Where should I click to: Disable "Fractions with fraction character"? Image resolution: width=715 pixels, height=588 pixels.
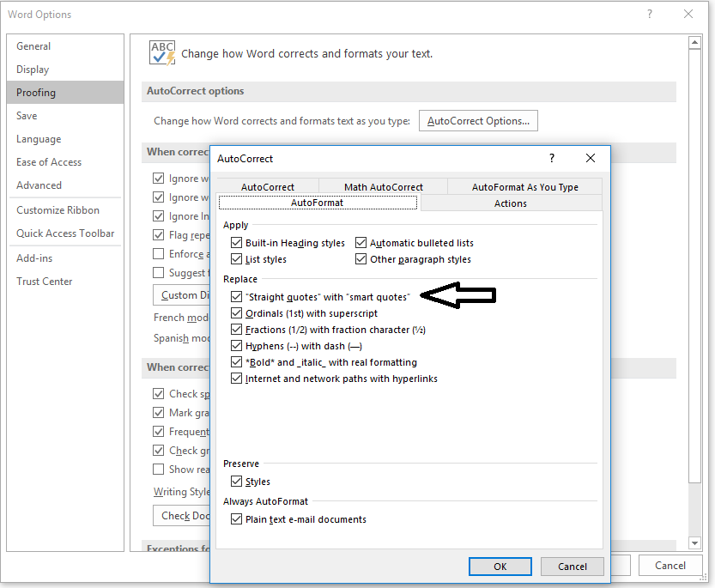coord(236,330)
